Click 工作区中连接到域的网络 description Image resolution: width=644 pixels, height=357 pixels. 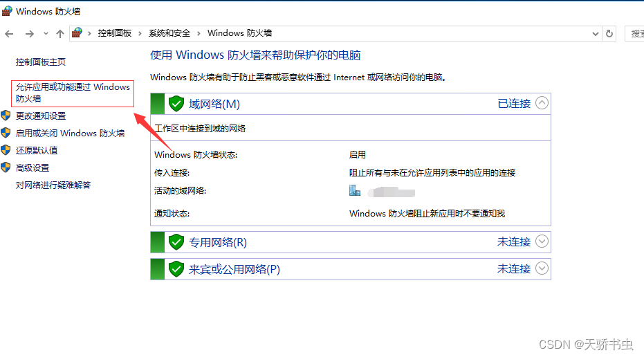(200, 129)
